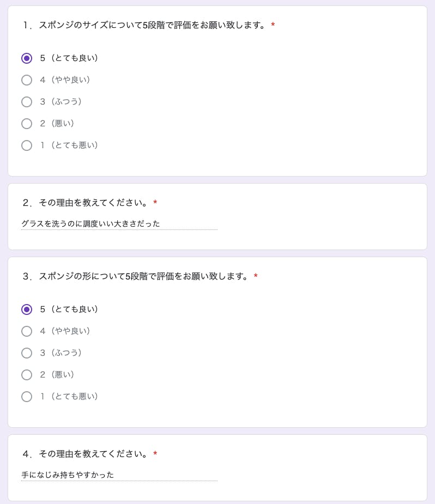Select 5 (とても良い) for sponge size question
This screenshot has width=435, height=504.
click(x=27, y=58)
